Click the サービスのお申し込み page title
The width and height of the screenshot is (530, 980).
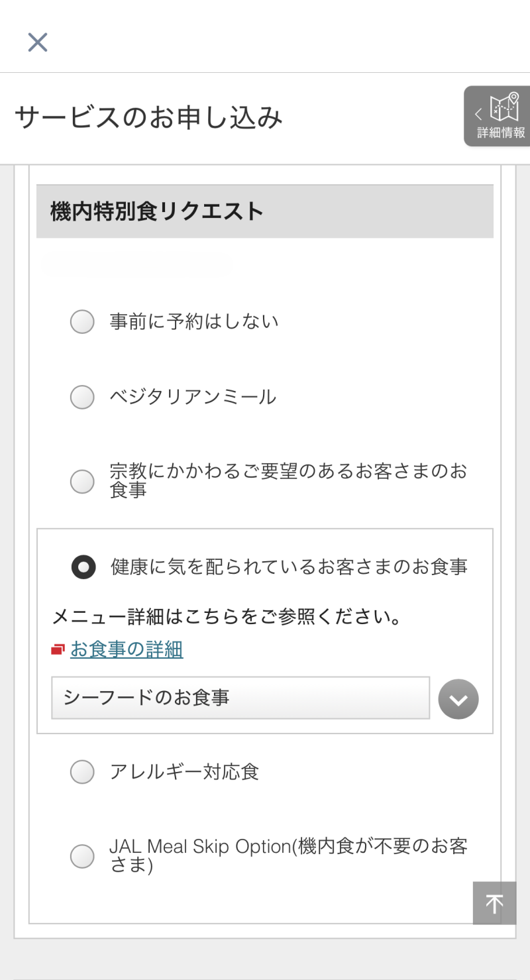pyautogui.click(x=148, y=118)
